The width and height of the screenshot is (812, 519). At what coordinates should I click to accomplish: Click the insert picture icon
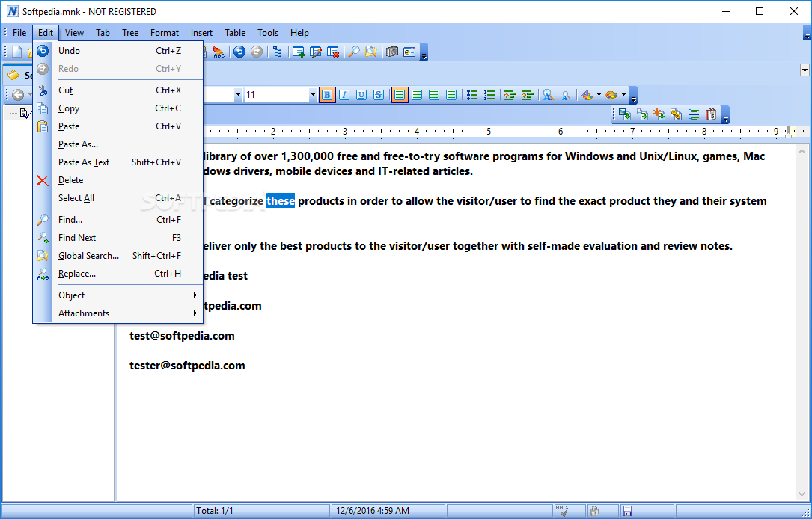pyautogui.click(x=625, y=114)
